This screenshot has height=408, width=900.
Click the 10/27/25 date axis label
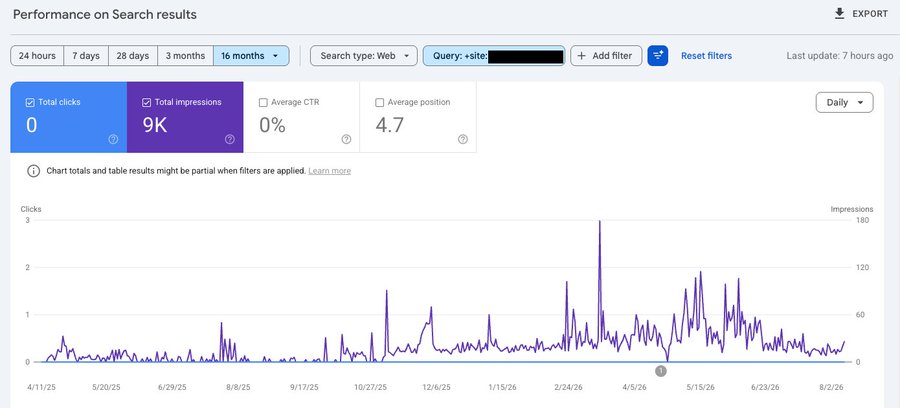tap(370, 387)
